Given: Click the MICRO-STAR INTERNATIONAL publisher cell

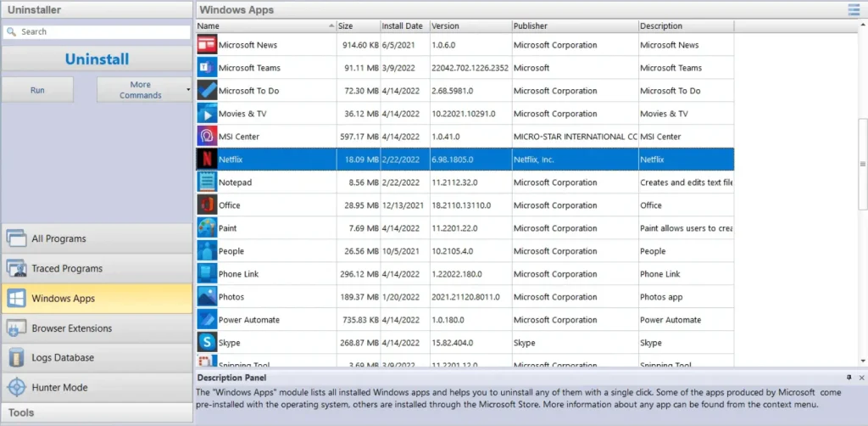Looking at the screenshot, I should click(576, 137).
